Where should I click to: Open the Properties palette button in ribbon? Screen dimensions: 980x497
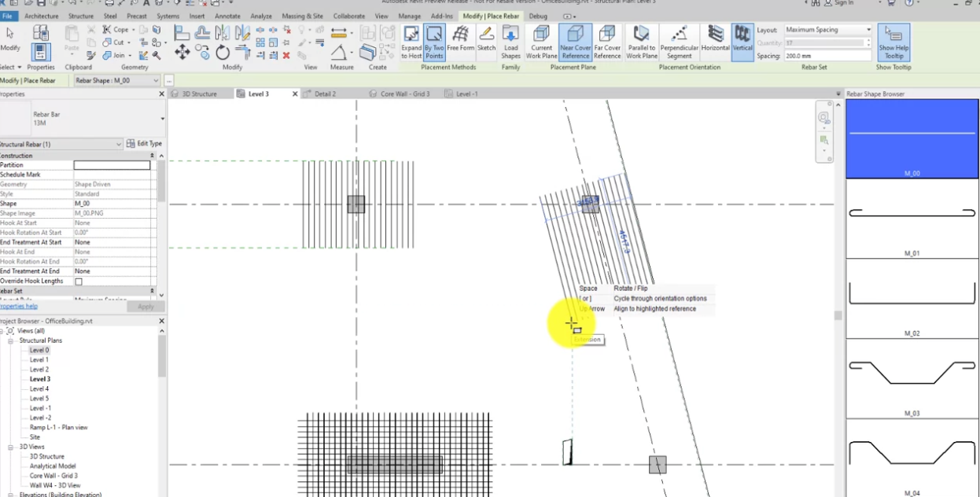[x=41, y=53]
